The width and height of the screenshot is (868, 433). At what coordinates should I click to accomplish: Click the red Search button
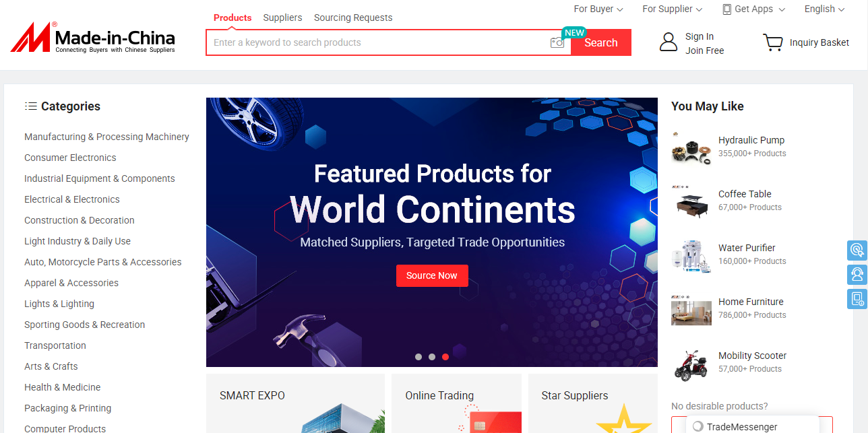[601, 42]
